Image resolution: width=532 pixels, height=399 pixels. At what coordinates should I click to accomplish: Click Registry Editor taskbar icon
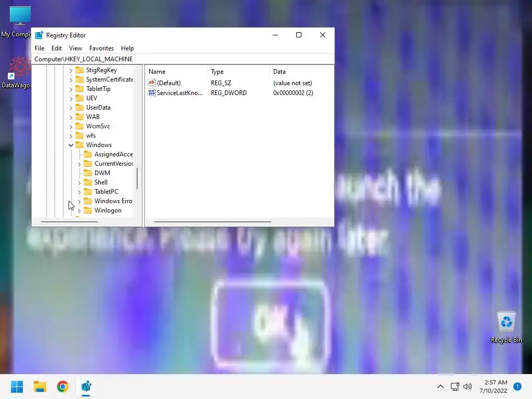pos(86,387)
